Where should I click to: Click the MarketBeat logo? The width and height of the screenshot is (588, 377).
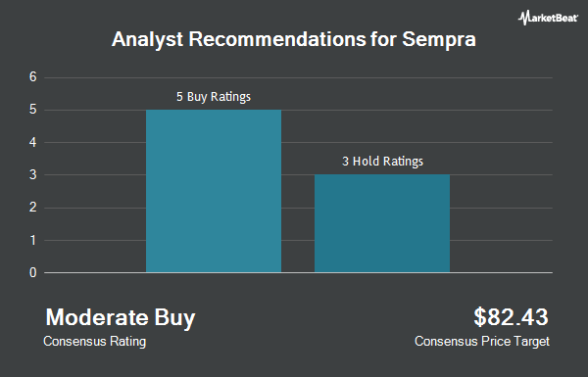coord(548,18)
